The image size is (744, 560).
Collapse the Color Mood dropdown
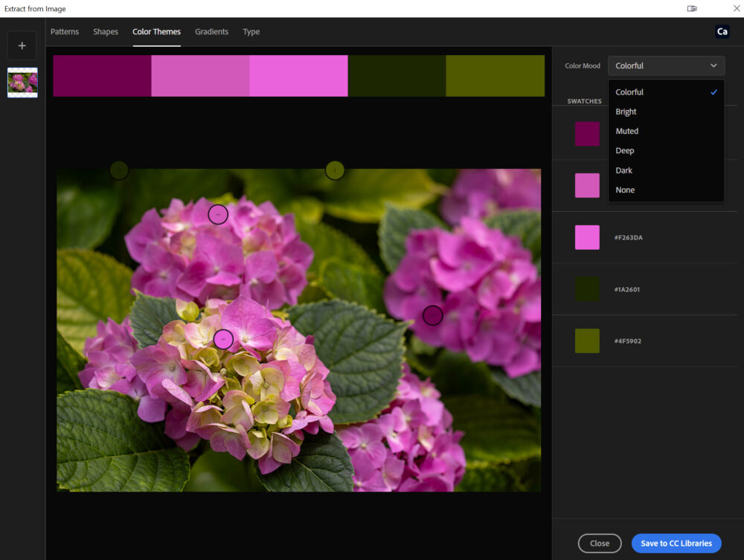click(x=666, y=66)
